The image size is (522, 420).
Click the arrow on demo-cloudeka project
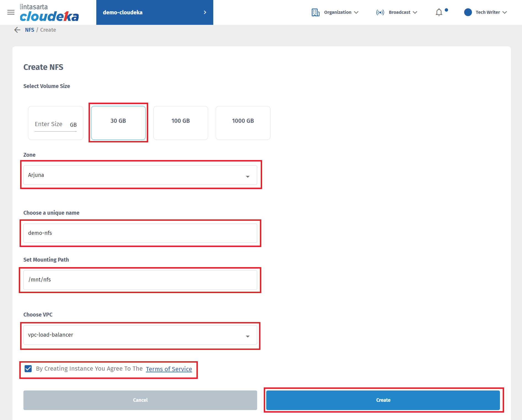tap(205, 12)
